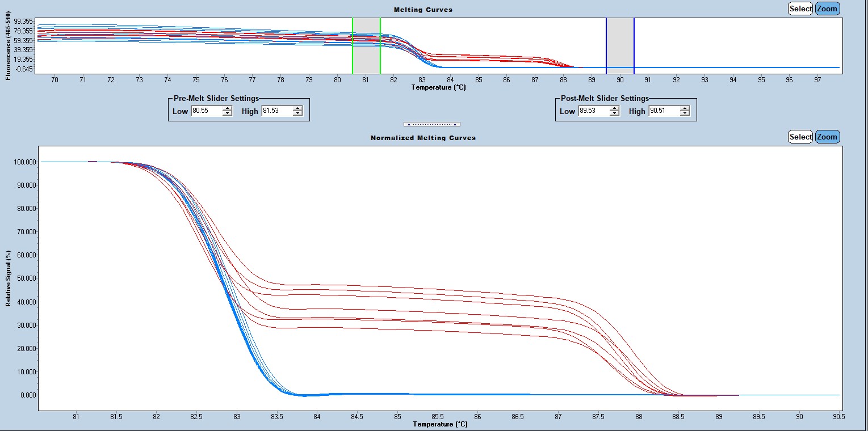Increase Post-Melt Low value with up arrow
868x431 pixels.
tap(614, 108)
